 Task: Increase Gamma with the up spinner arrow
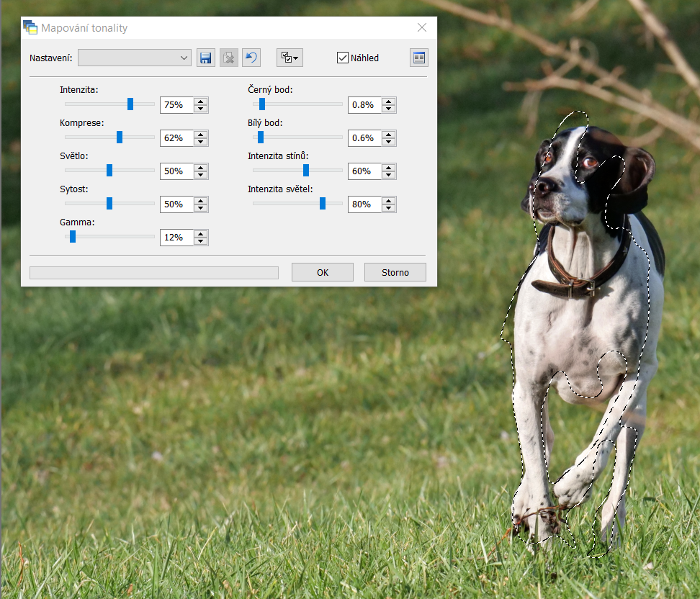point(201,233)
